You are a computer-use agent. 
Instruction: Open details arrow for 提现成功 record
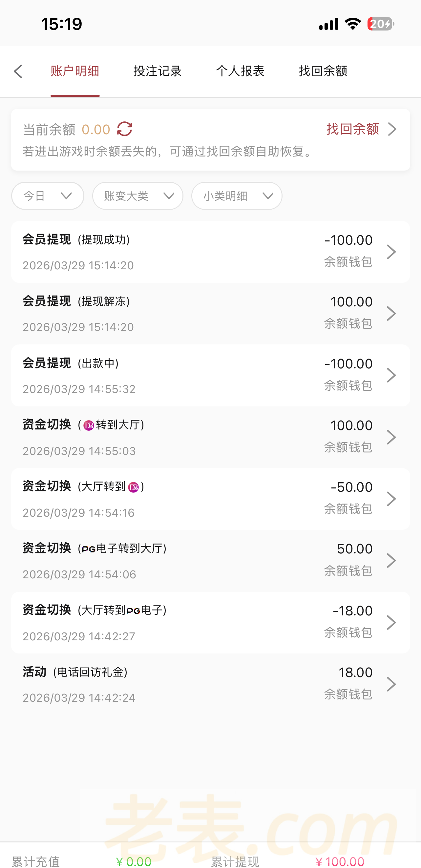click(x=391, y=252)
